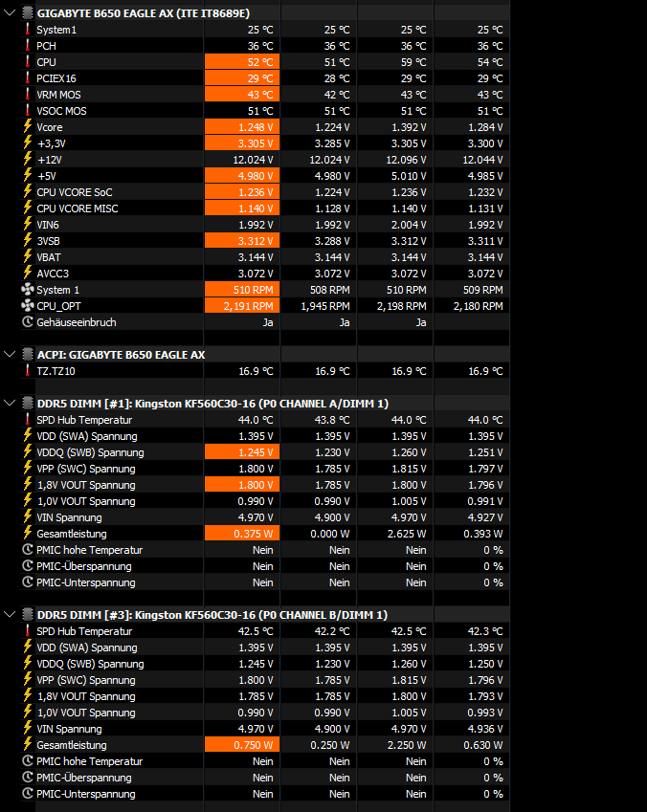Click the lightning icon of +5V
Screen dimensions: 647x812
[28, 176]
